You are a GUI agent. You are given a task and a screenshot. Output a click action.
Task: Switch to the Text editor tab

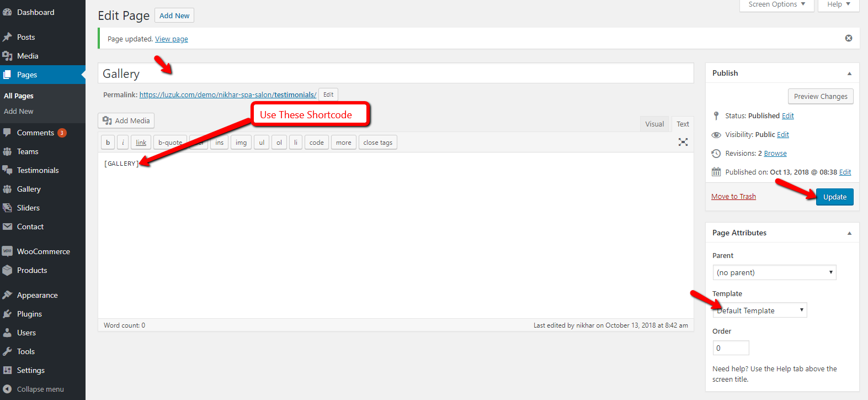point(683,124)
